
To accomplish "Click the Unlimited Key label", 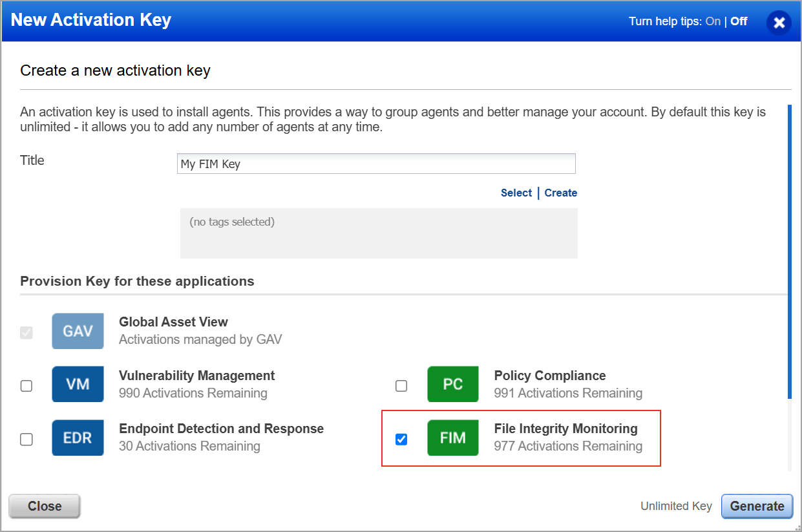I will [676, 506].
